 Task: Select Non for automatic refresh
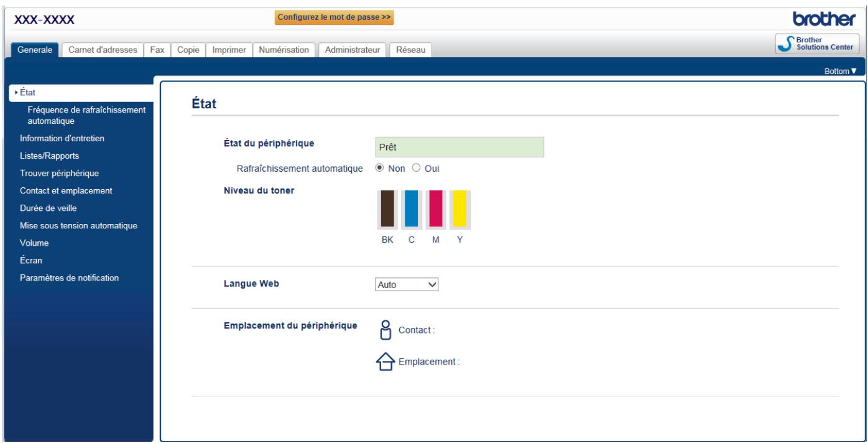pos(379,168)
